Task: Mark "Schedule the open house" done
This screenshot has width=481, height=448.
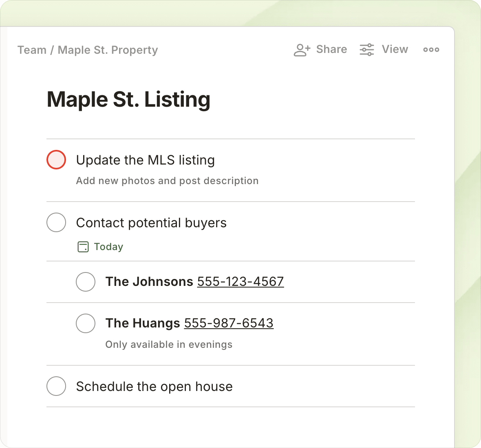Action: click(56, 386)
